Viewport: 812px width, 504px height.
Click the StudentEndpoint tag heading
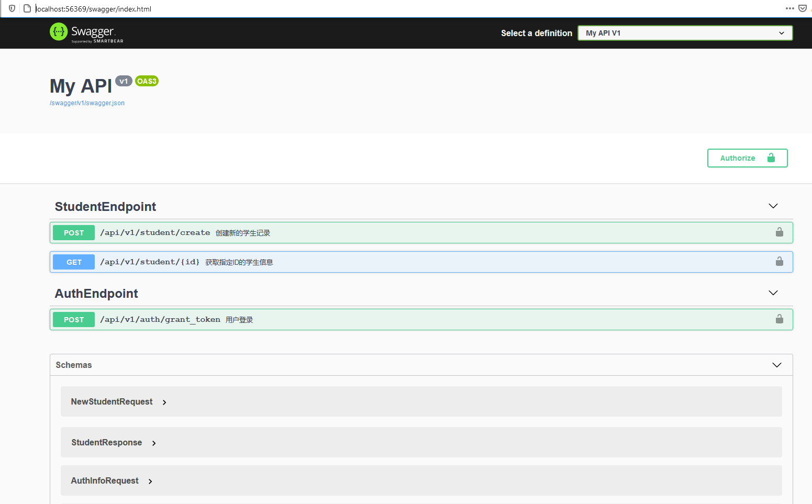click(105, 207)
